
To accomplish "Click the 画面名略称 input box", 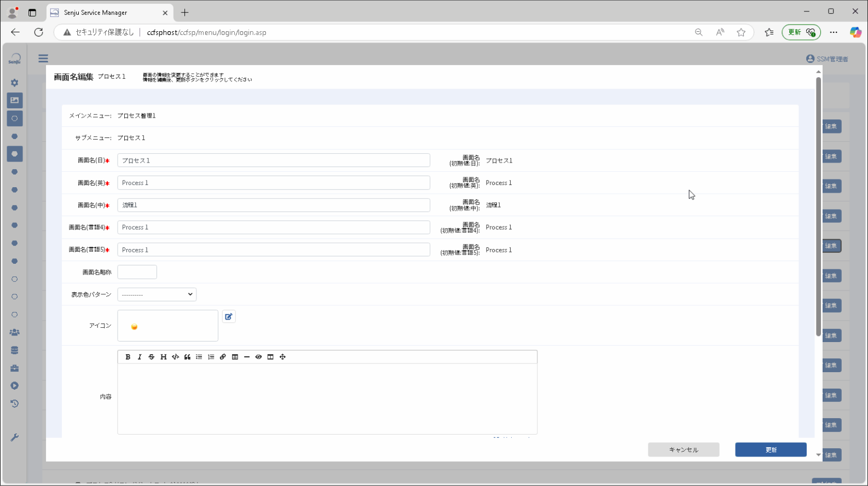I will (x=137, y=272).
